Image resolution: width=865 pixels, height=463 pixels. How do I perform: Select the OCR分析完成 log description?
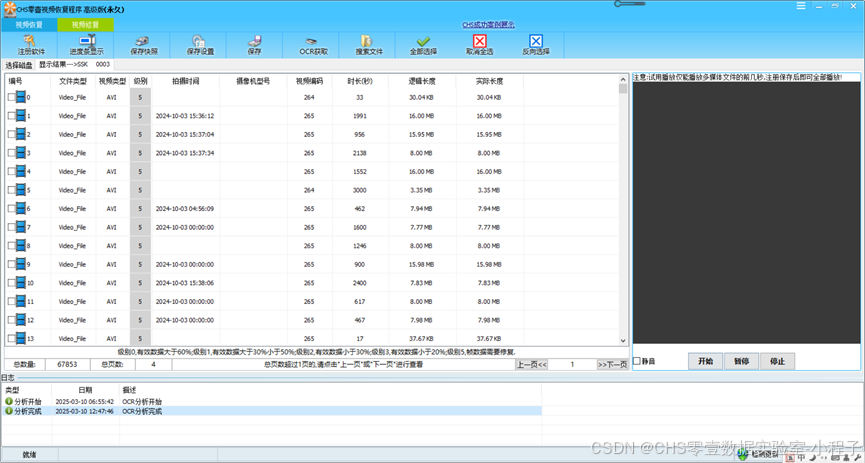[x=142, y=411]
